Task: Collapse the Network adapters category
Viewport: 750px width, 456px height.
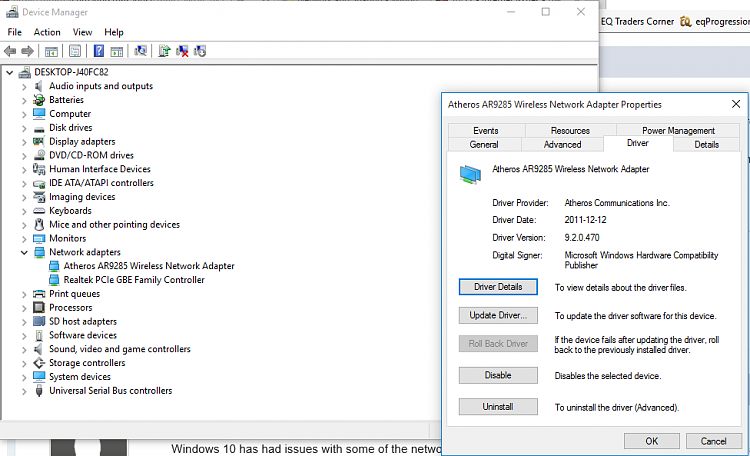Action: [24, 253]
